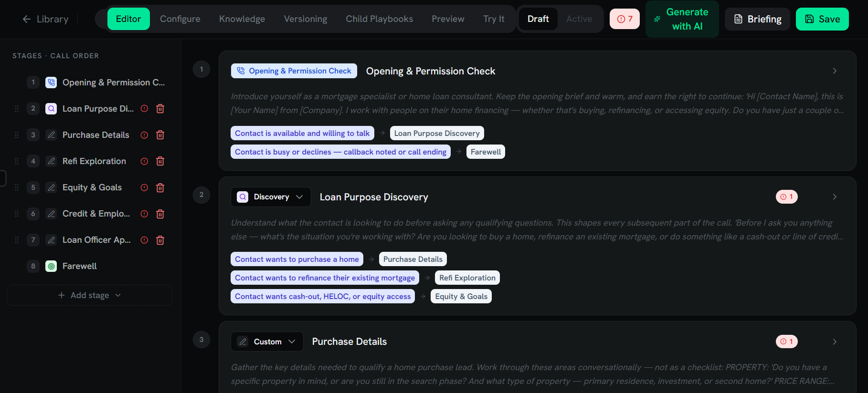Image resolution: width=868 pixels, height=393 pixels.
Task: Set playbook status to Draft
Action: click(538, 19)
